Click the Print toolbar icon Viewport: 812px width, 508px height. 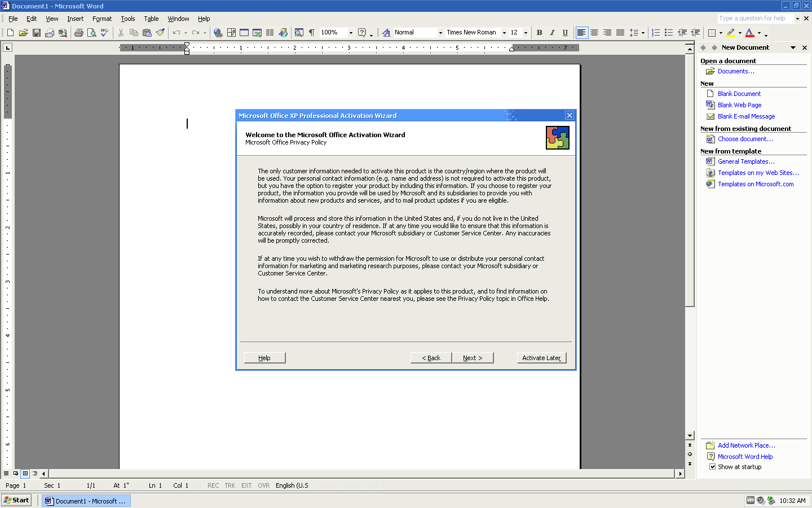click(78, 33)
